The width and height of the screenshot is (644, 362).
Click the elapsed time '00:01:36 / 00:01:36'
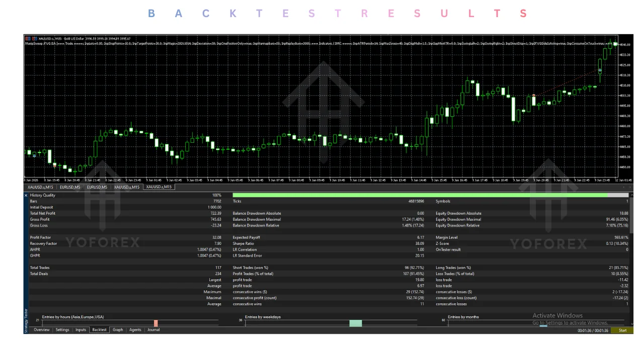[593, 330]
